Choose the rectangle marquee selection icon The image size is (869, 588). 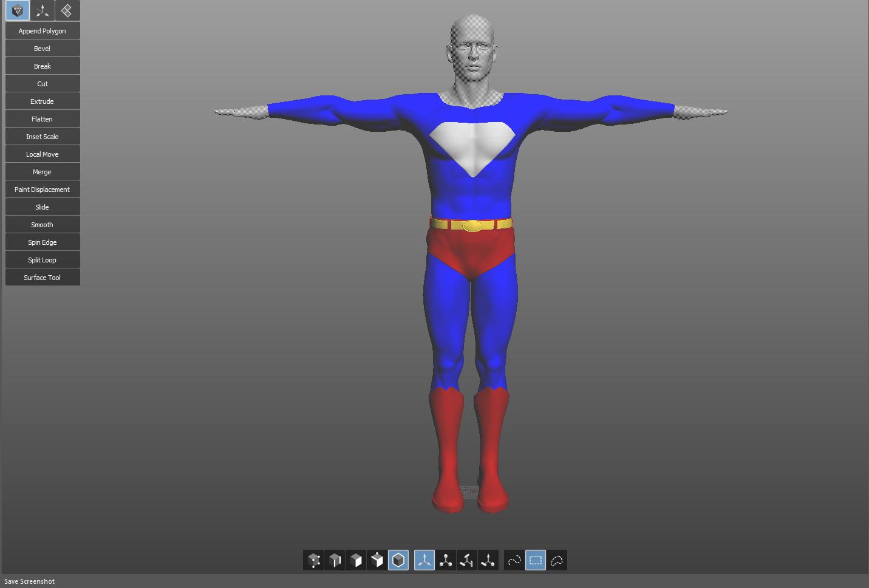coord(536,560)
